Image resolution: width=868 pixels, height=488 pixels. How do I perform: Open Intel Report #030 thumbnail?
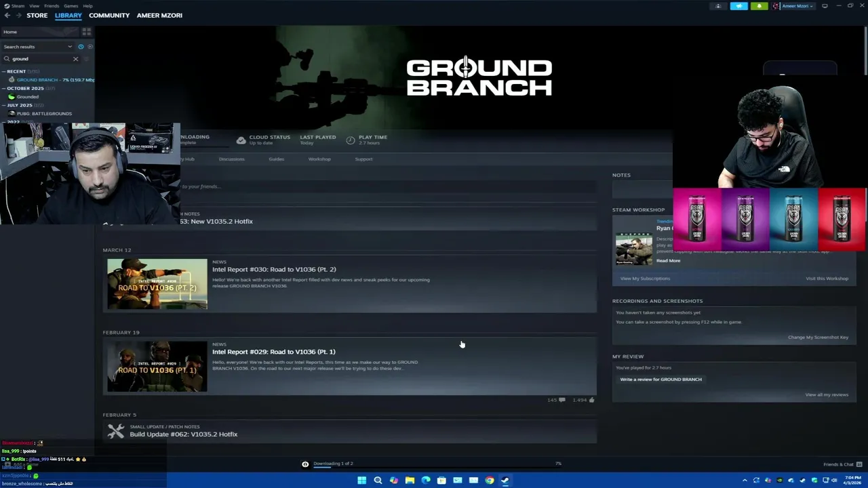157,284
